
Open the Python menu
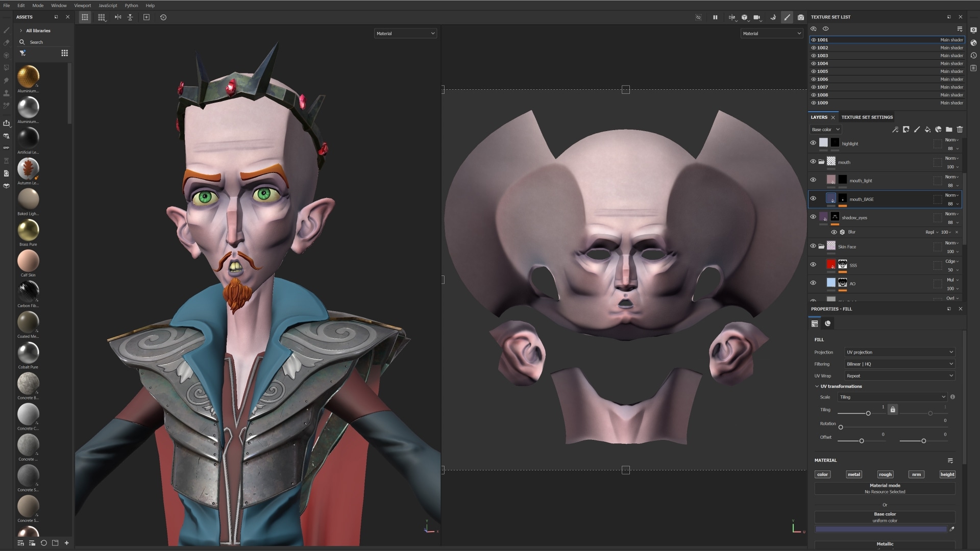click(x=131, y=6)
